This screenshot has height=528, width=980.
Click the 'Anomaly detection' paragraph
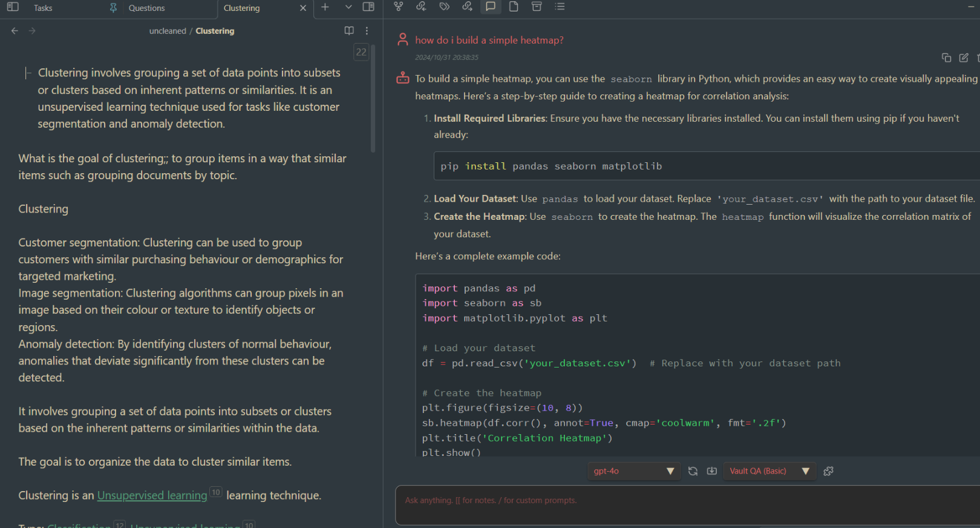tap(175, 361)
